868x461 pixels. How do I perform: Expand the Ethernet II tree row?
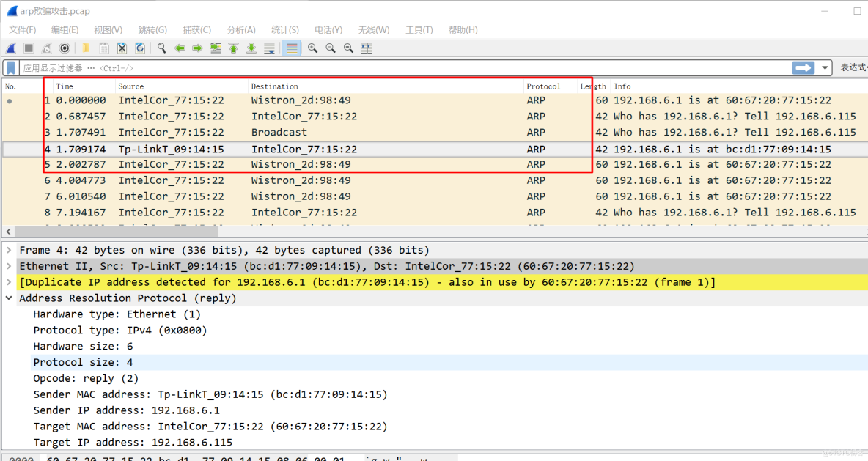(x=9, y=266)
